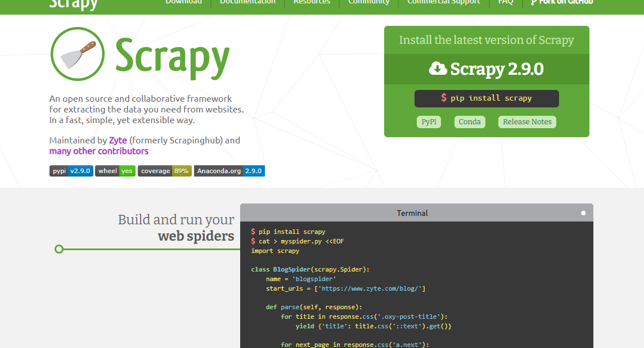Image resolution: width=644 pixels, height=348 pixels.
Task: Click the 'cat > myspider.py <<EOF' terminal line
Action: point(298,241)
